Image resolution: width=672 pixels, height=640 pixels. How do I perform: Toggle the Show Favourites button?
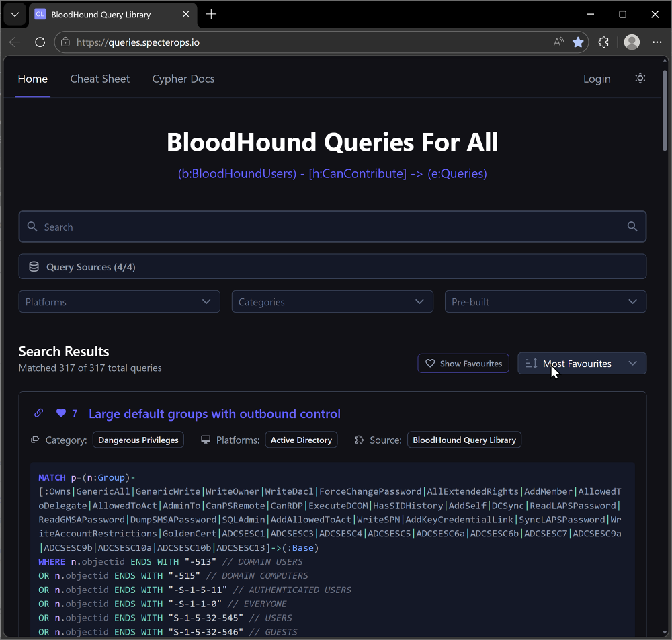point(463,364)
